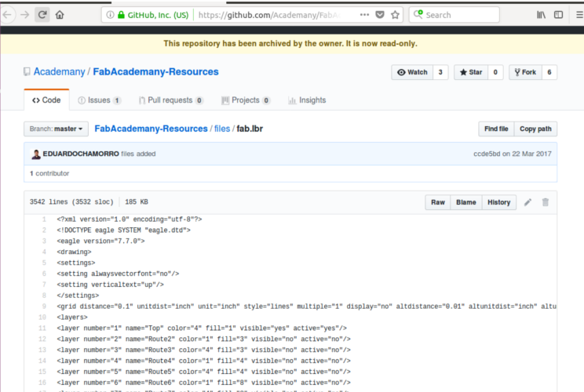Open the files folder breadcrumb
Viewport: 584px width, 392px height.
pos(222,129)
